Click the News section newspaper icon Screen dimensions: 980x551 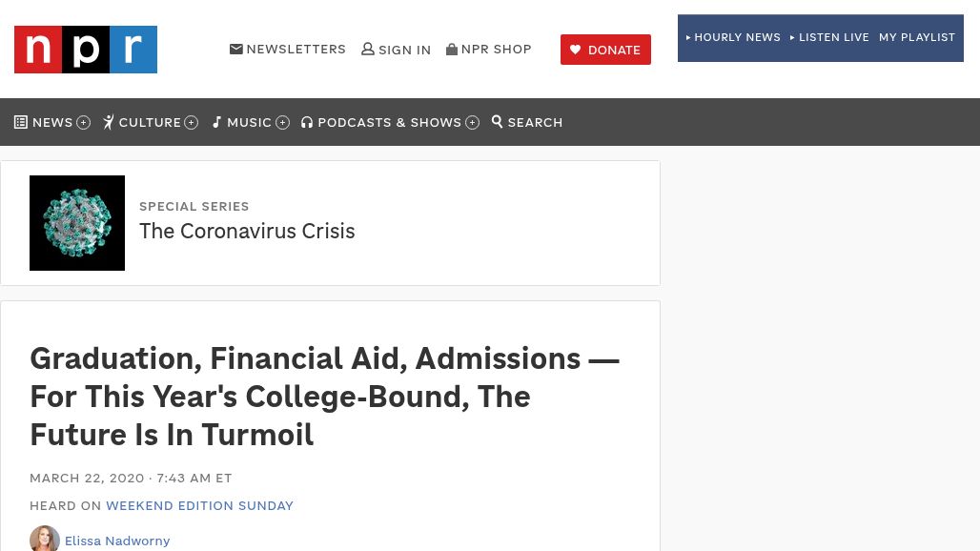(21, 122)
